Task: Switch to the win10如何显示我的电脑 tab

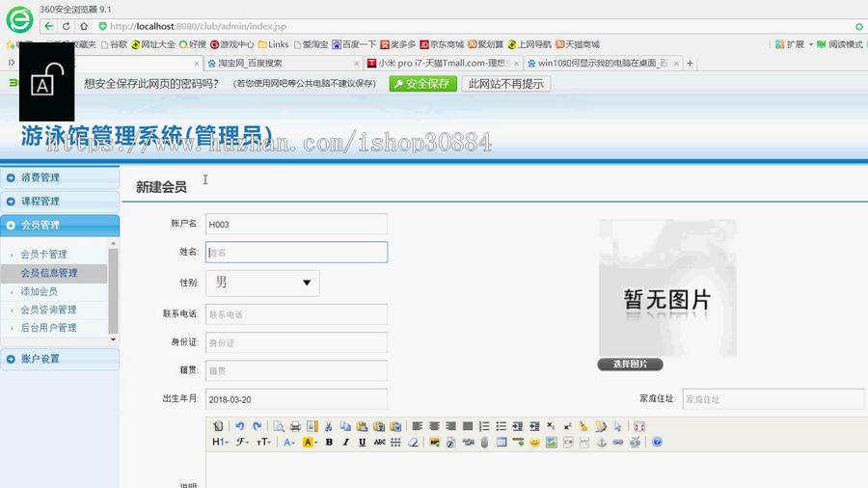Action: point(602,63)
